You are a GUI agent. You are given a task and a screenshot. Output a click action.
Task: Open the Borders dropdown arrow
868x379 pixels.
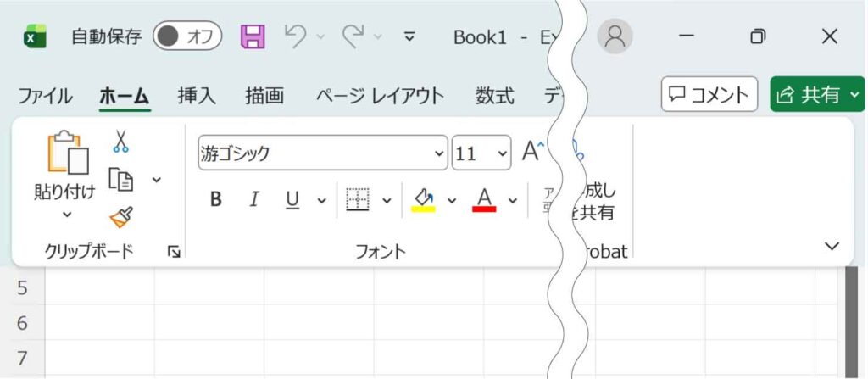coord(387,200)
